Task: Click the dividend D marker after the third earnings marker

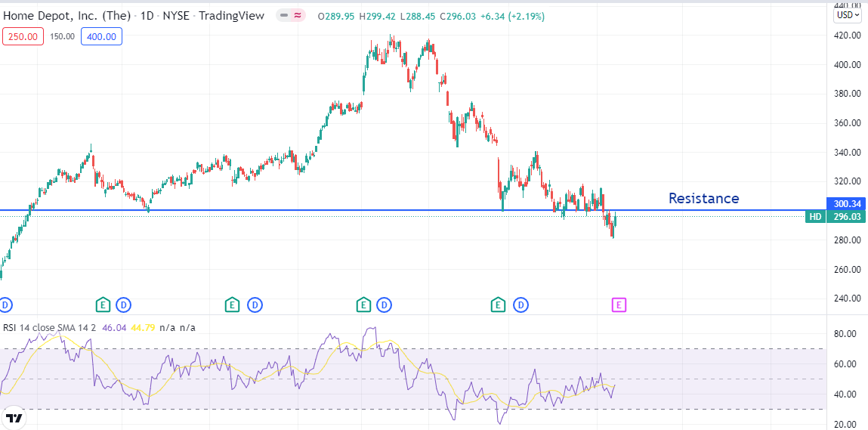Action: tap(385, 305)
